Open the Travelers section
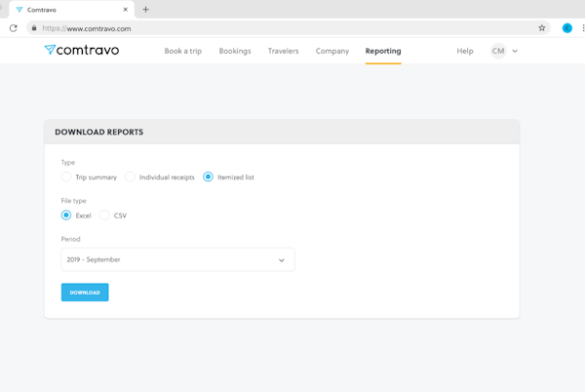 (283, 51)
